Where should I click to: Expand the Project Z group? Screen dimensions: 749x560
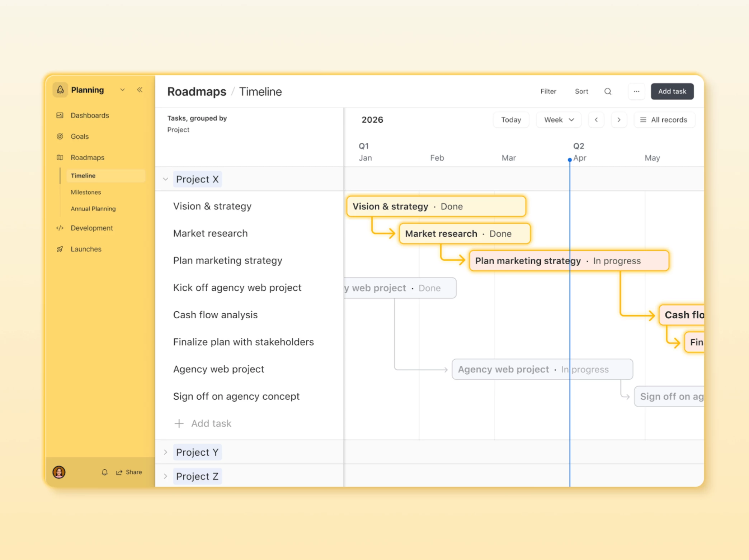point(165,476)
